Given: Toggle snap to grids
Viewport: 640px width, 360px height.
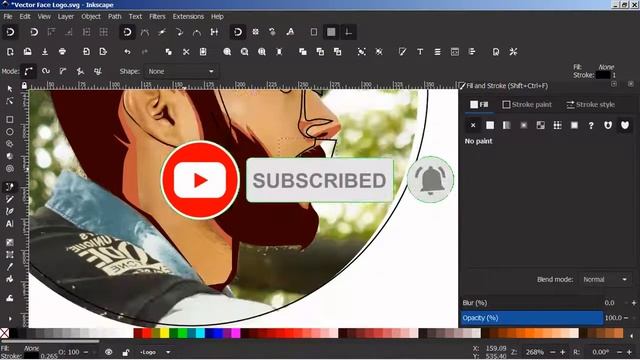Looking at the screenshot, I should [x=331, y=32].
